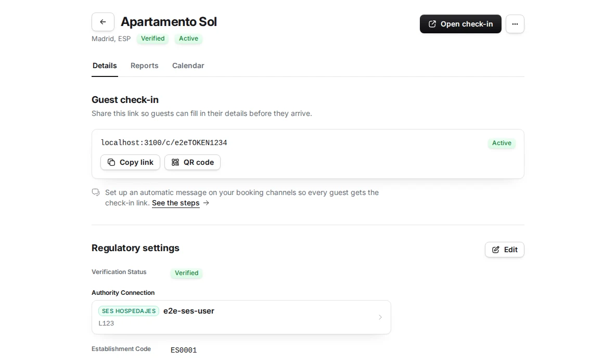The image size is (616, 364).
Task: Click the Authority Connection label
Action: [123, 293]
